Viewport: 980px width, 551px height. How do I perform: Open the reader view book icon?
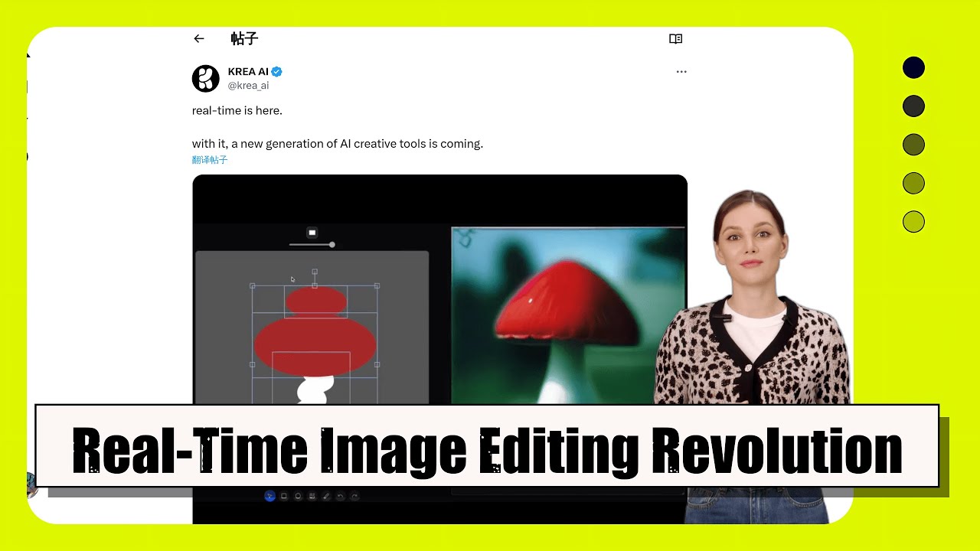click(x=675, y=39)
